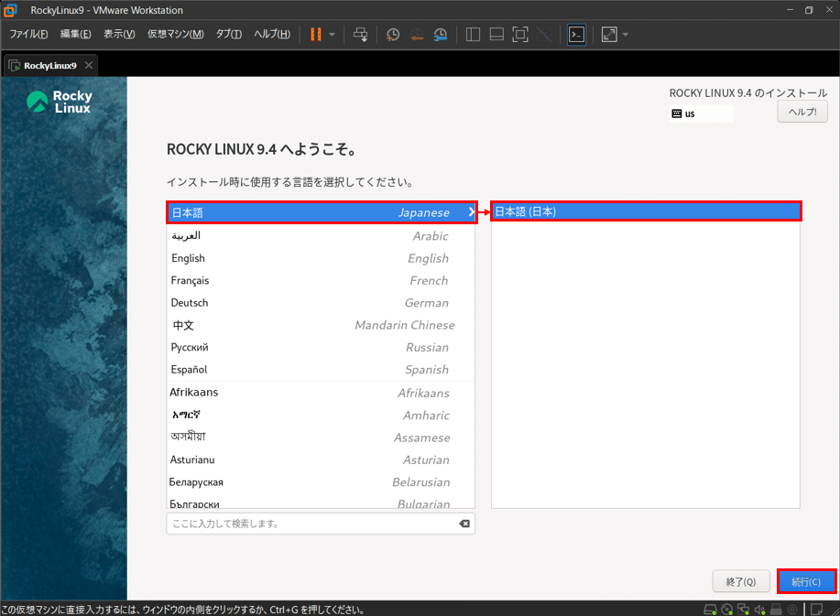
Task: Select 日本語 Japanese in the language list
Action: coord(321,212)
